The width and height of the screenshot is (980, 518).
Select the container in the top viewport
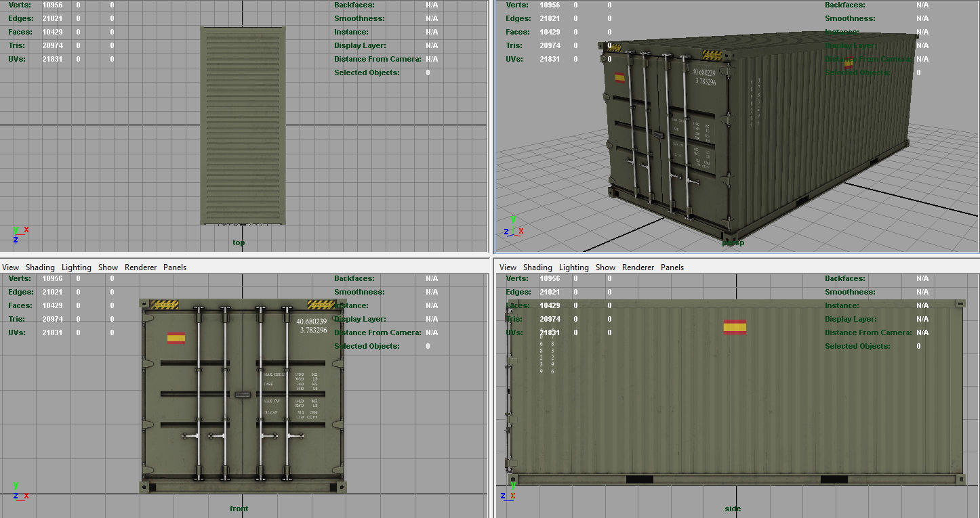243,125
